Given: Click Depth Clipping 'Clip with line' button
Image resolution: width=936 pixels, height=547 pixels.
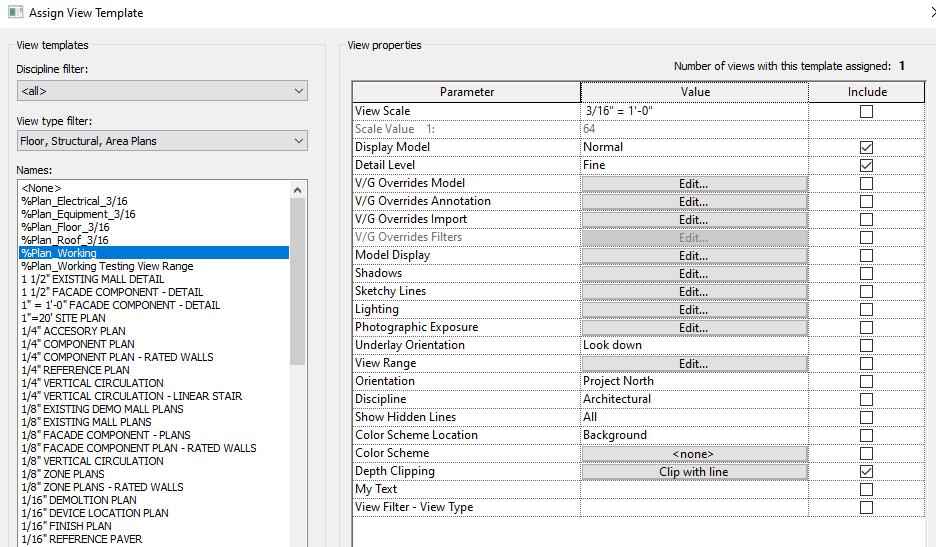Looking at the screenshot, I should 694,472.
